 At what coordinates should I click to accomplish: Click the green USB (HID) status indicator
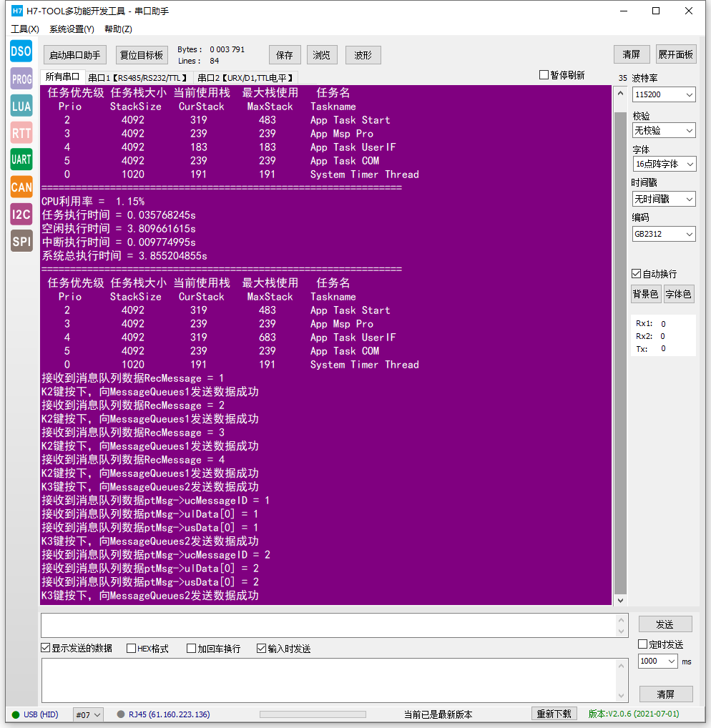click(x=16, y=714)
